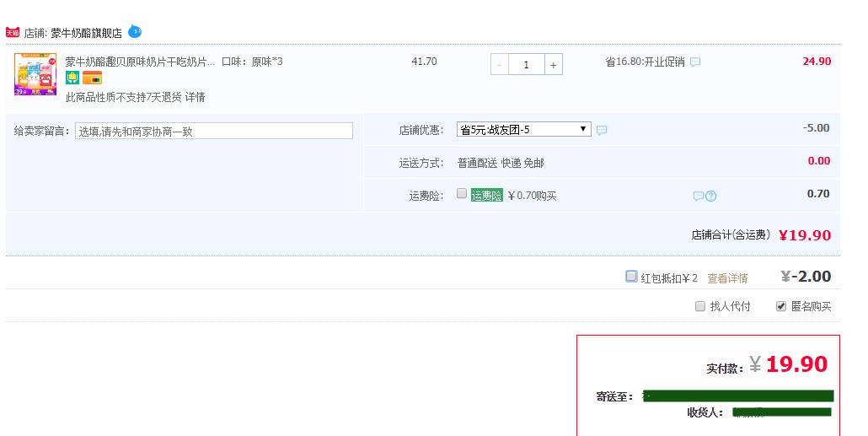Click the item subtotal price 24.90
Viewport: 868px width, 436px height.
click(817, 62)
